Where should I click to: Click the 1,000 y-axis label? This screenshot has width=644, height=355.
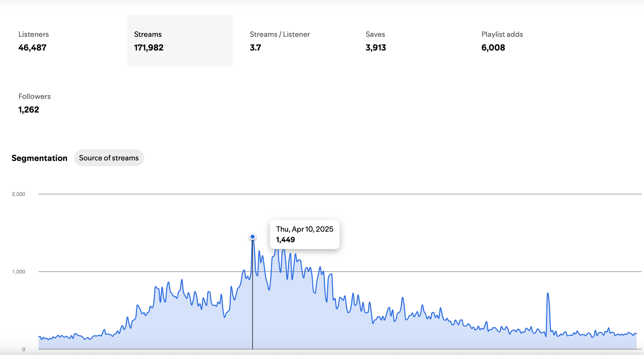click(x=18, y=272)
